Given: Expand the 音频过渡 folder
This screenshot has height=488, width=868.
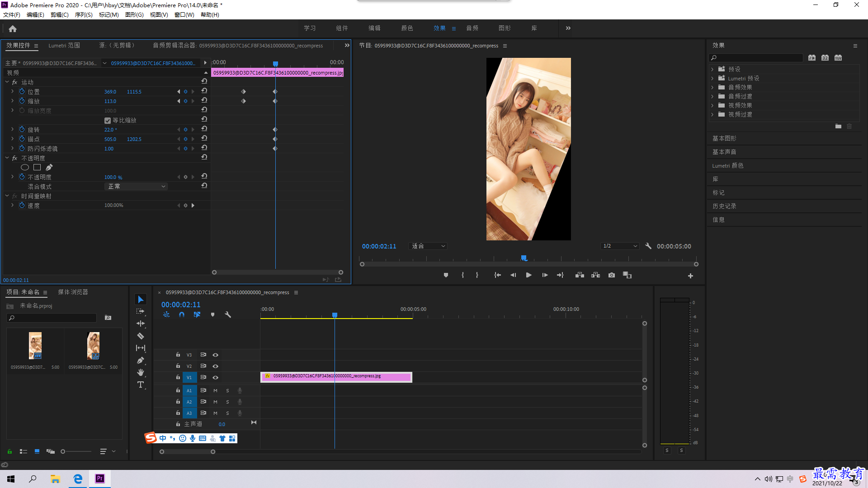Looking at the screenshot, I should 712,96.
